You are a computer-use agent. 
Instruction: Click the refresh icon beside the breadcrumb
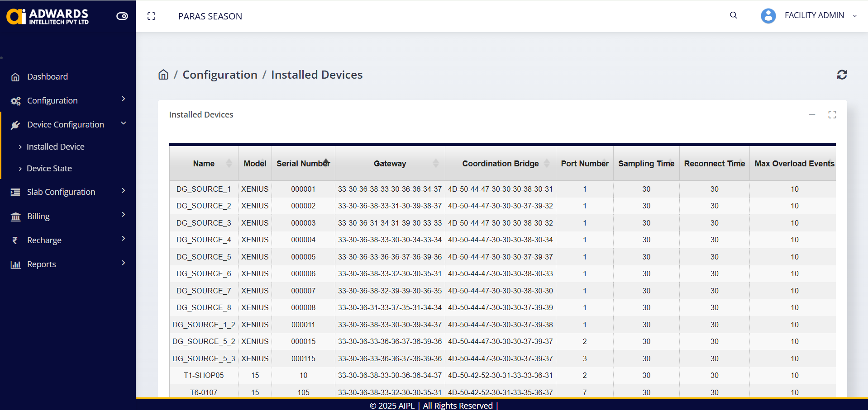pos(841,75)
